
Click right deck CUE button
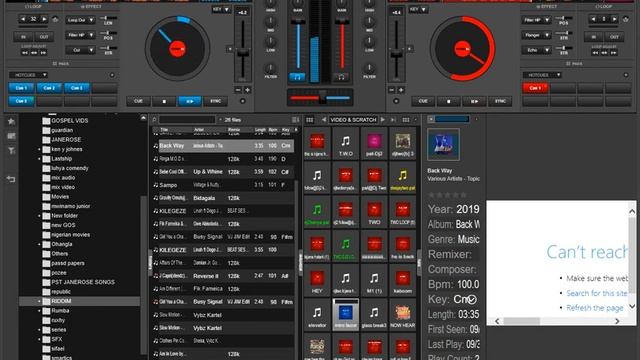(423, 101)
